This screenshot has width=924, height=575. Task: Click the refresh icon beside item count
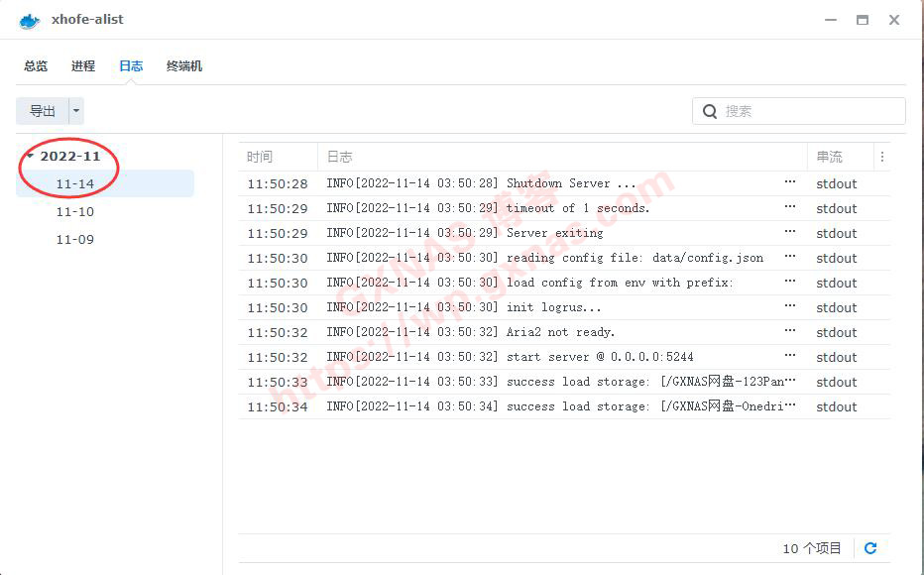[870, 548]
